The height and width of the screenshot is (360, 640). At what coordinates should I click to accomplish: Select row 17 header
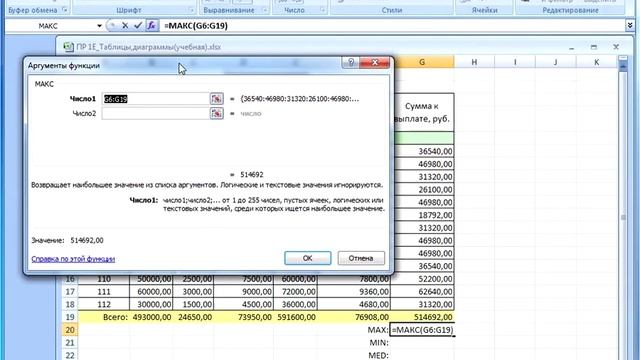tap(70, 292)
